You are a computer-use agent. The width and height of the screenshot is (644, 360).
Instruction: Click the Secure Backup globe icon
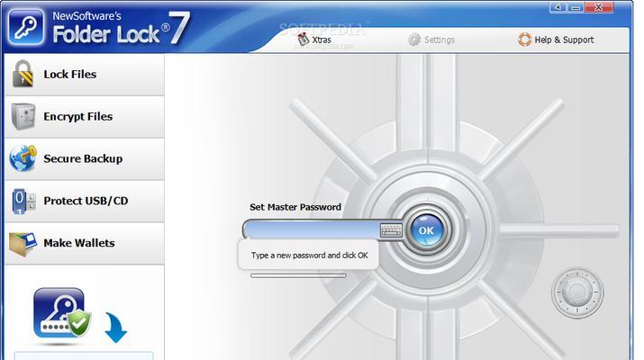(23, 158)
